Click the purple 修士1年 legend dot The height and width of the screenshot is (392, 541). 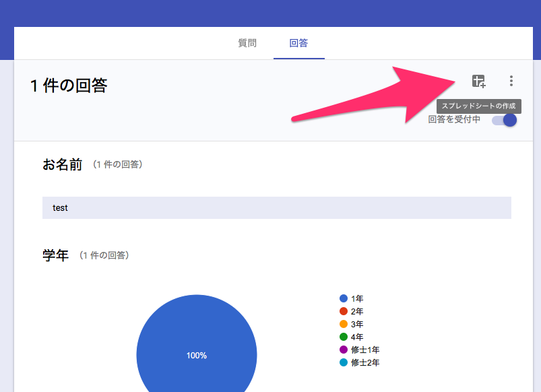click(x=343, y=350)
